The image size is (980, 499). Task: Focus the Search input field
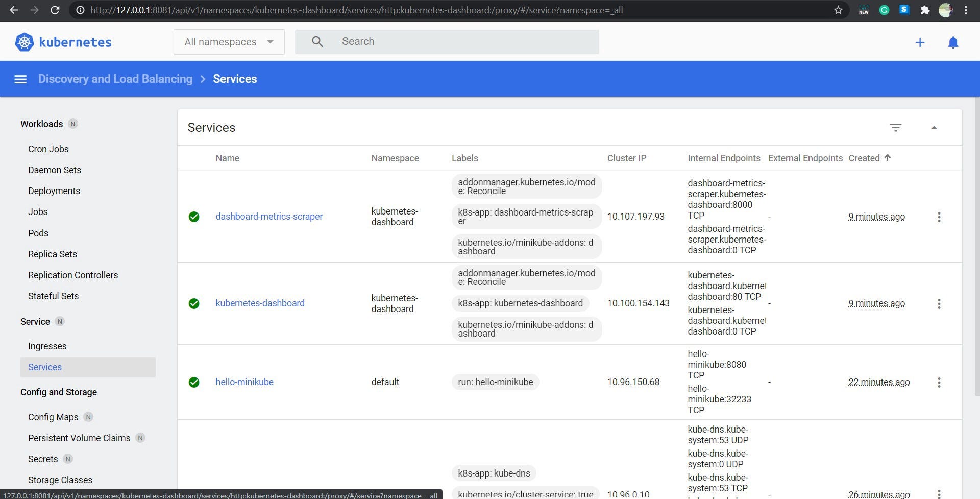point(447,42)
